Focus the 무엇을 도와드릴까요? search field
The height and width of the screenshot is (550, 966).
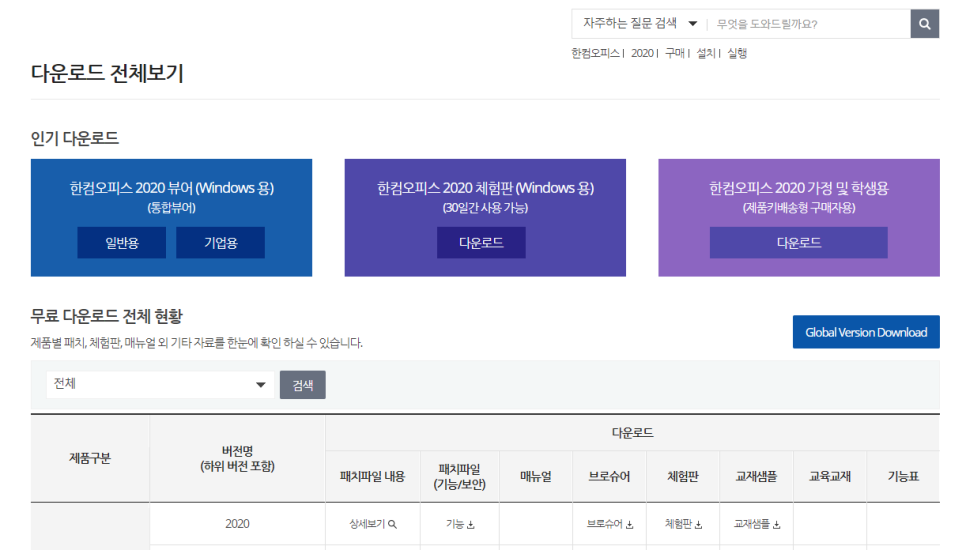pos(809,24)
